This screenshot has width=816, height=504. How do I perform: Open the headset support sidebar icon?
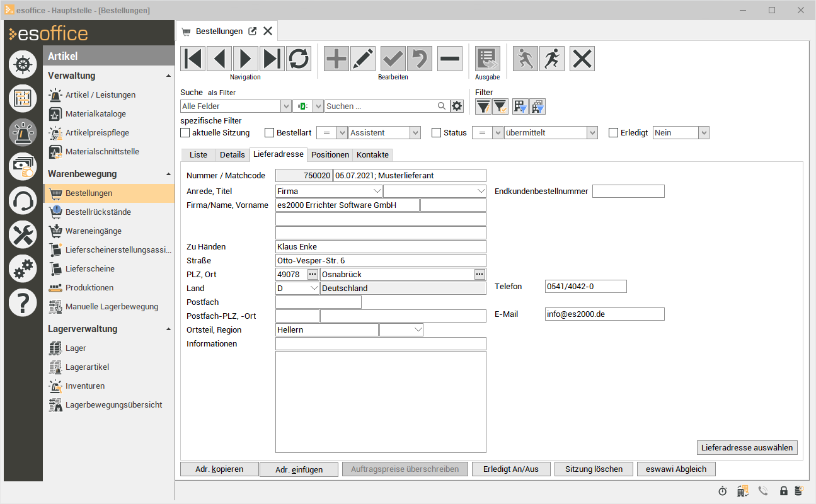tap(23, 201)
